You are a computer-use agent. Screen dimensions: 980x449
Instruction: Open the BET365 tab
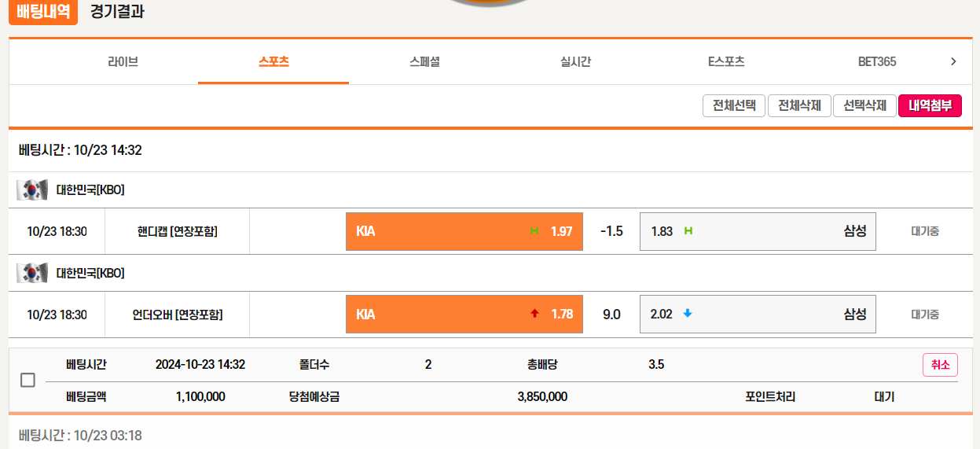point(876,61)
